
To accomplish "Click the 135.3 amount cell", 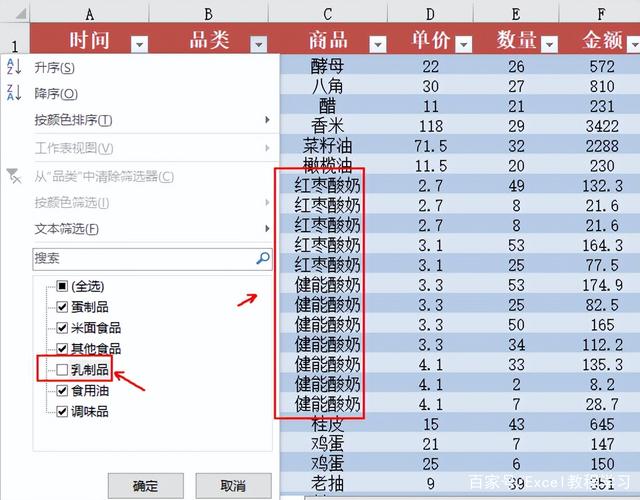I will click(x=602, y=364).
